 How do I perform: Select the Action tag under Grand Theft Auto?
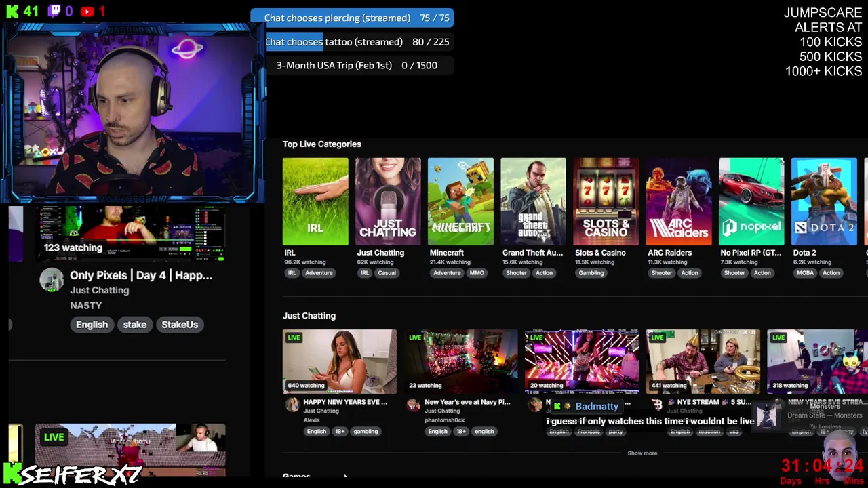tap(545, 273)
